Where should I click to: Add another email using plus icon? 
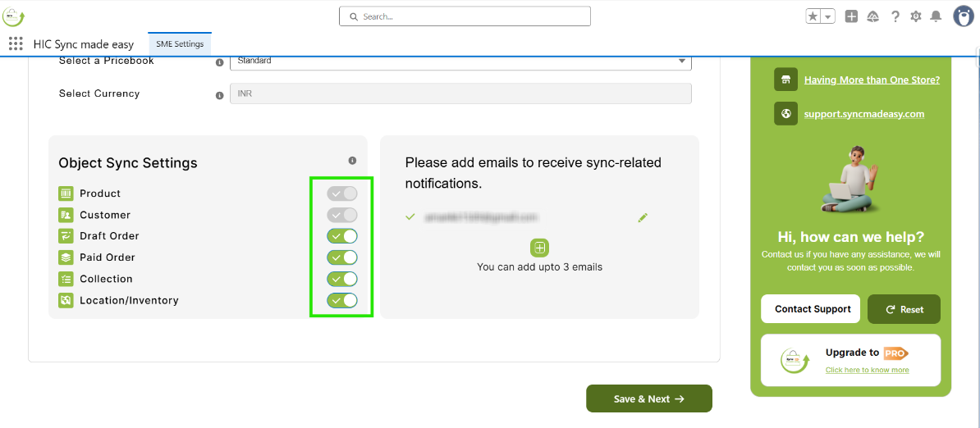[539, 248]
